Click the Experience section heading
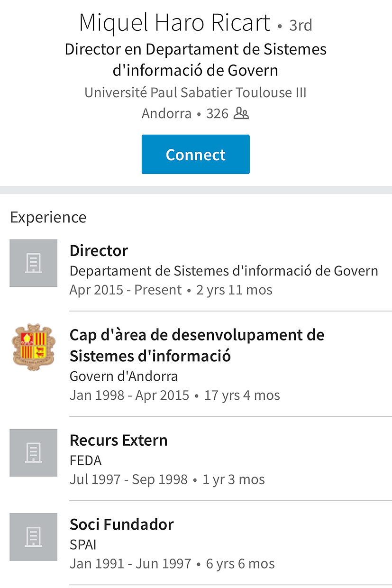Image resolution: width=392 pixels, height=588 pixels. click(x=48, y=217)
